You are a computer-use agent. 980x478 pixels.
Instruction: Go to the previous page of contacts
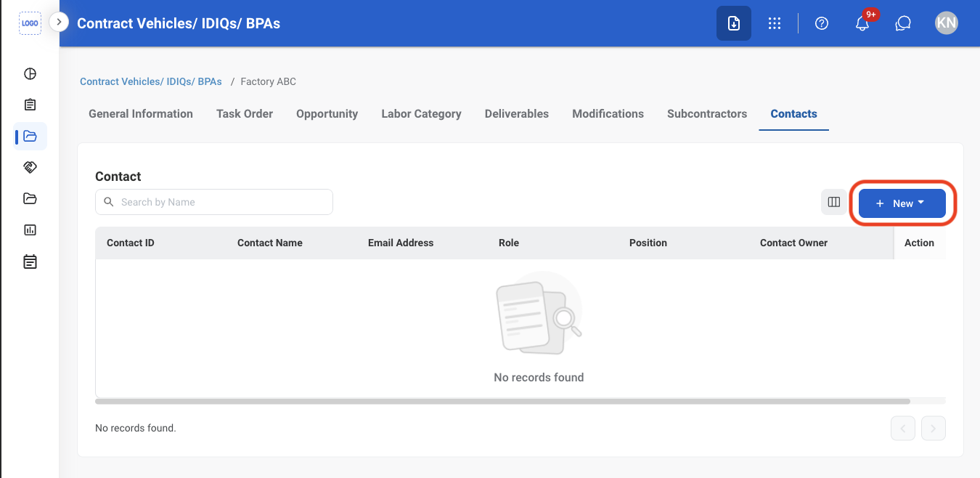pyautogui.click(x=903, y=429)
